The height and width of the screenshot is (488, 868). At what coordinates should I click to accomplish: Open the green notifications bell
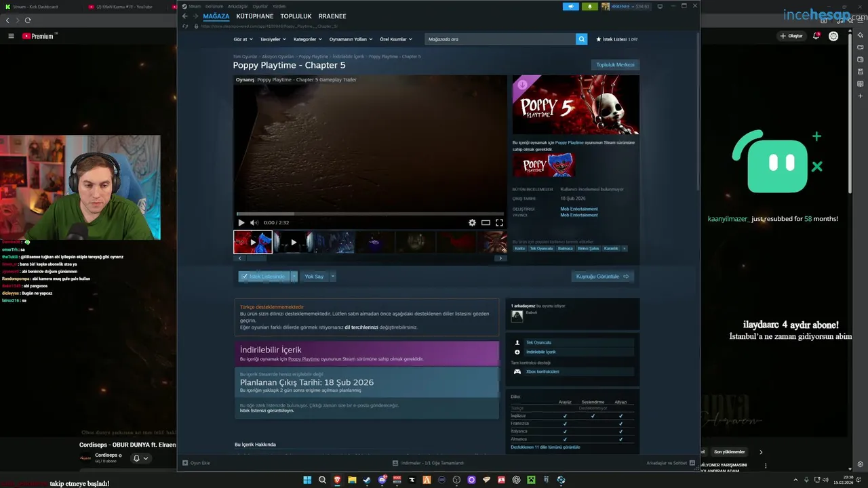[x=589, y=6]
